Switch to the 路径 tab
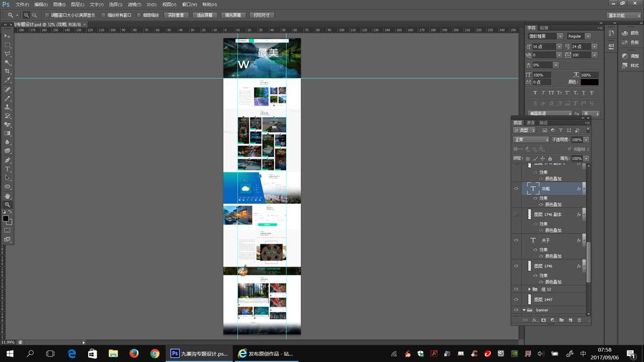This screenshot has height=362, width=644. 543,122
